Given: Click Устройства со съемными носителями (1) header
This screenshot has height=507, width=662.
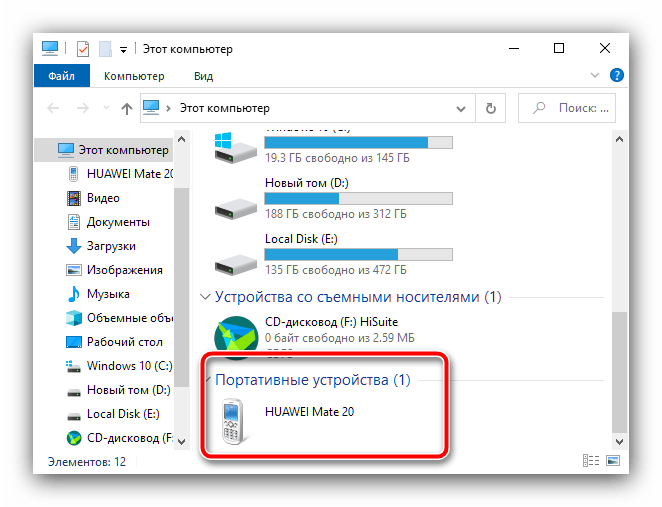Looking at the screenshot, I should coord(358,297).
